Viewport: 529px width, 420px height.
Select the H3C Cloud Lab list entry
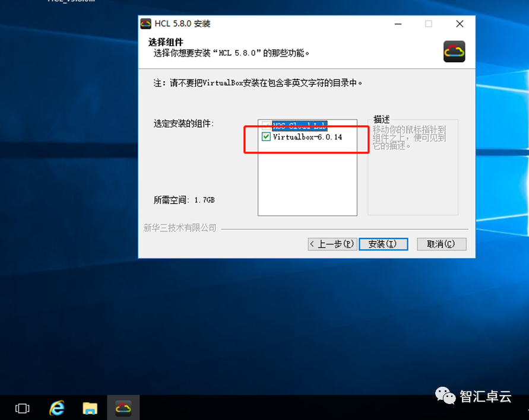click(x=300, y=126)
